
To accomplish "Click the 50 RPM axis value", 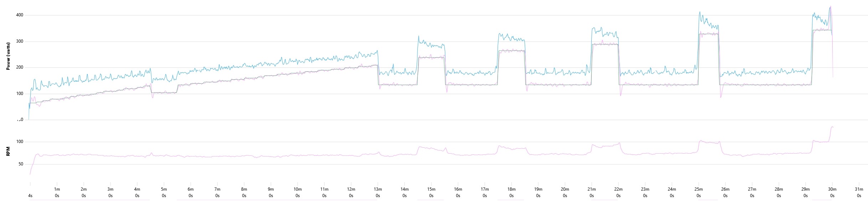I will (20, 164).
